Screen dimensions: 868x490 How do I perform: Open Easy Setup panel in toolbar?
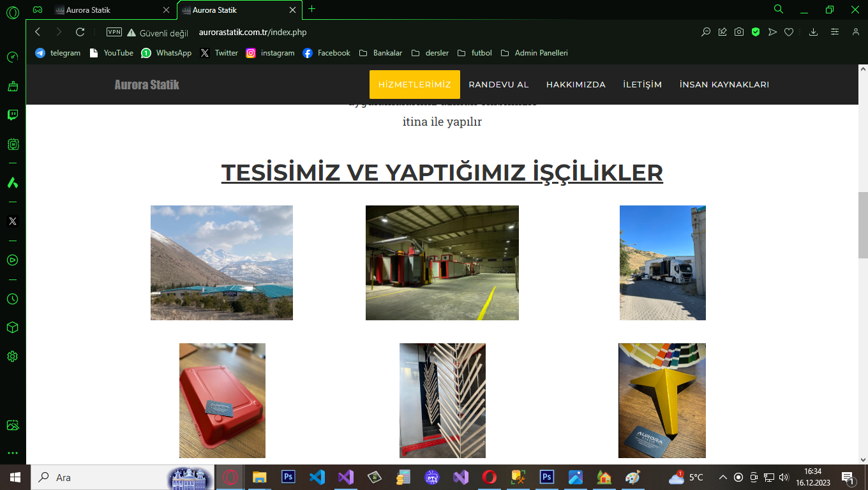835,32
